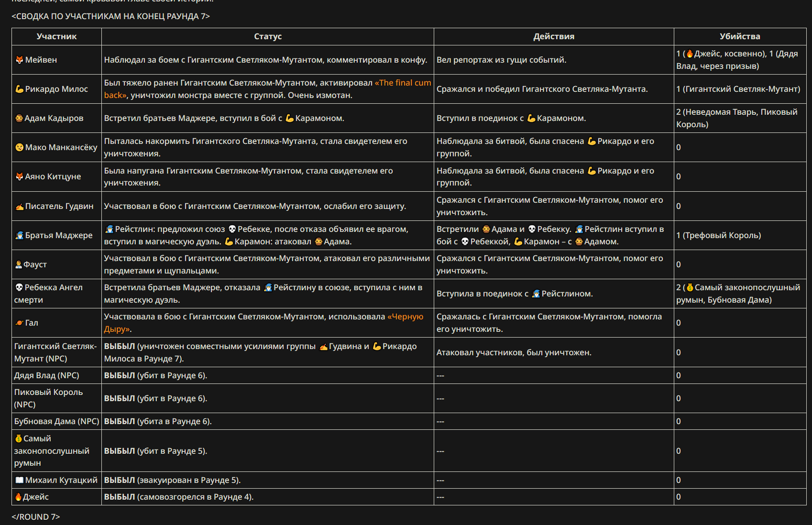Viewport: 812px width, 525px height.
Task: Click the Действия column header
Action: [554, 36]
